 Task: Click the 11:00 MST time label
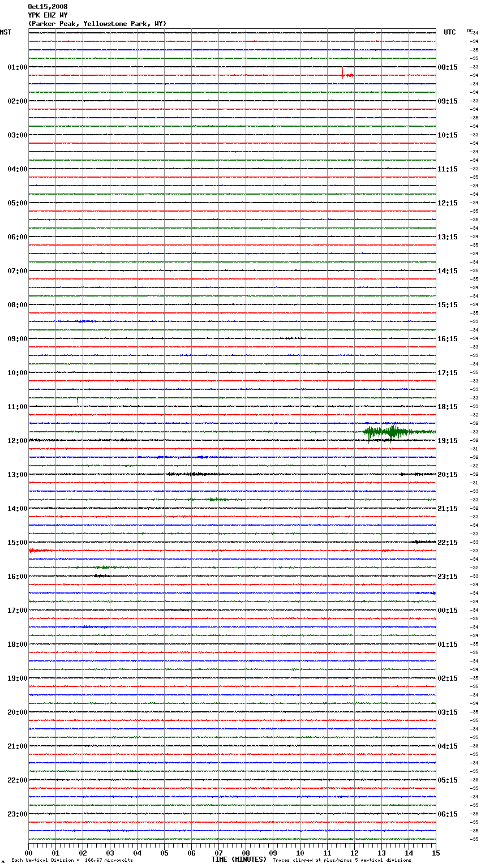pos(18,407)
